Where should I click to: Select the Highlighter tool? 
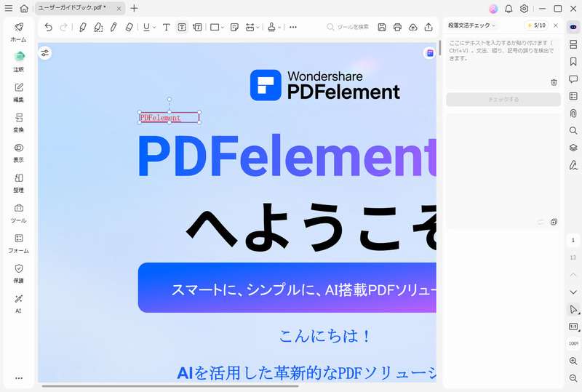(x=82, y=27)
